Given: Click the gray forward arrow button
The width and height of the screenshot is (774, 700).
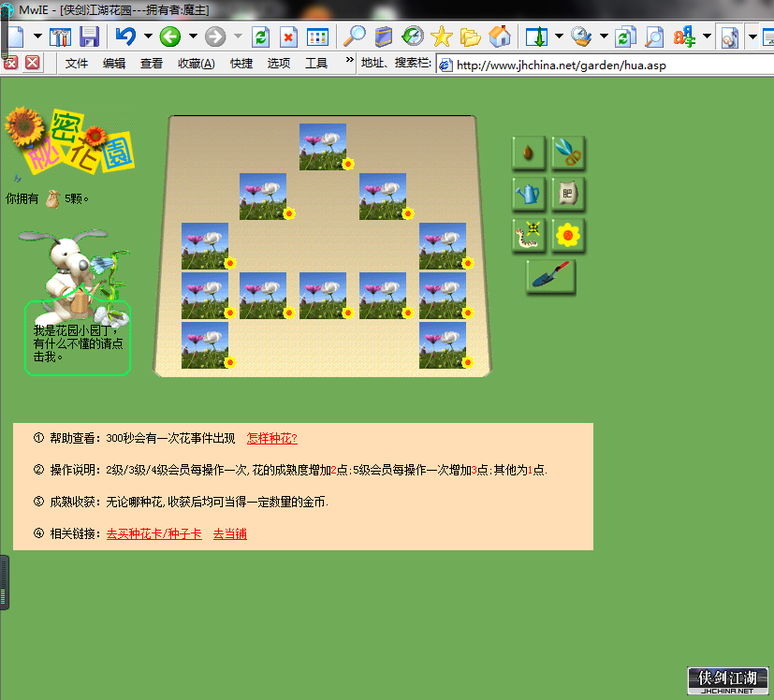Looking at the screenshot, I should [214, 36].
